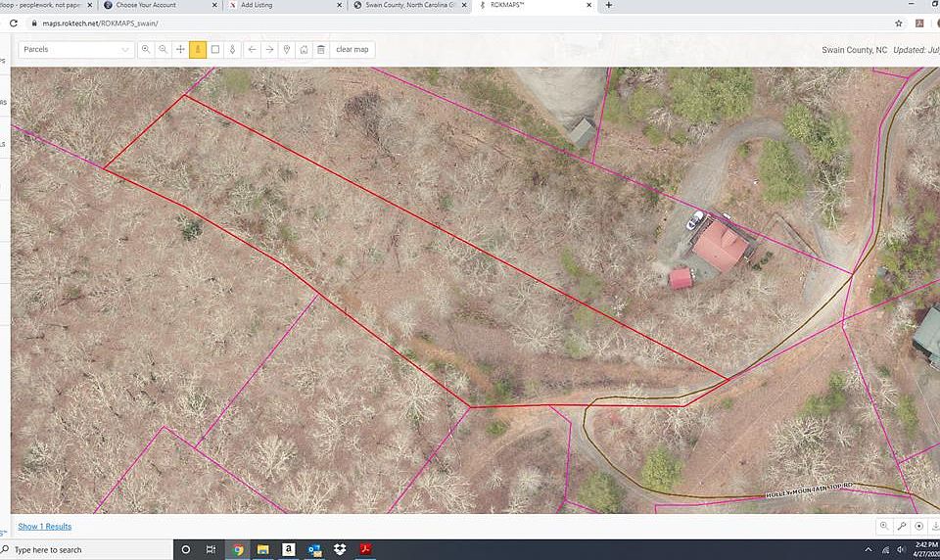Activate the pan cross-arrows tool
This screenshot has width=940, height=560.
click(180, 50)
